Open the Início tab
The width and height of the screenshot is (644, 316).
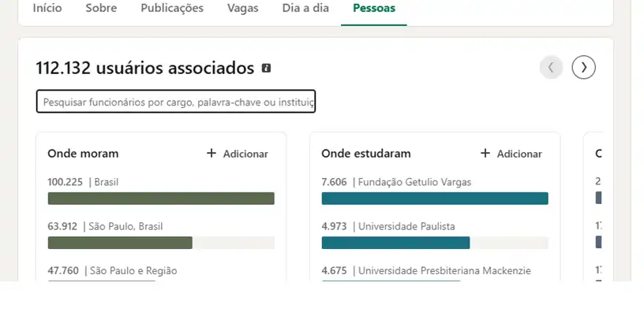(x=47, y=8)
